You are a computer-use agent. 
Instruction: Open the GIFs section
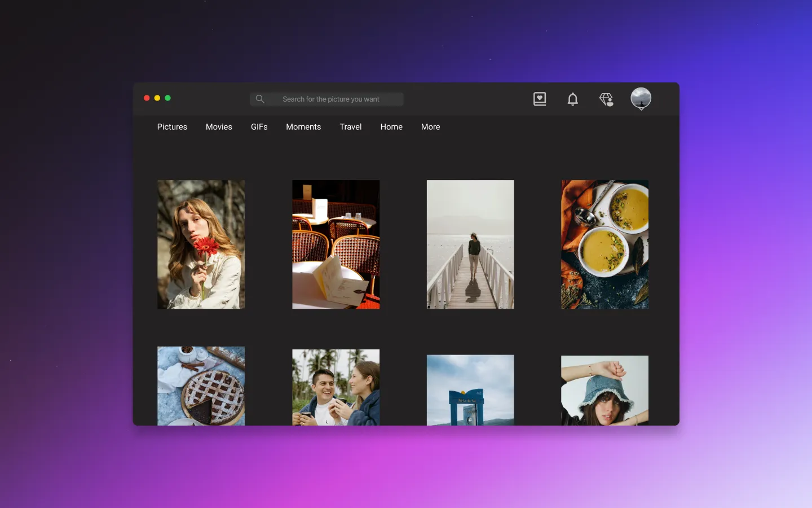(259, 126)
